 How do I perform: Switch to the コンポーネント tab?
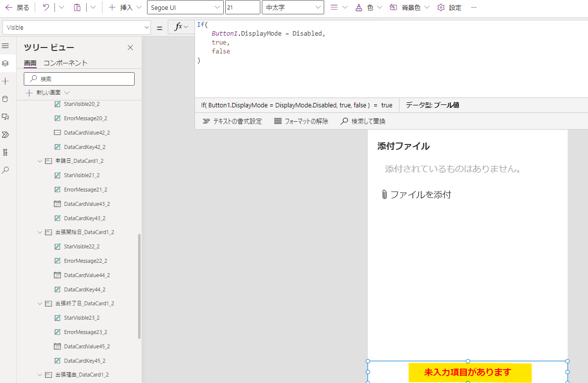65,63
